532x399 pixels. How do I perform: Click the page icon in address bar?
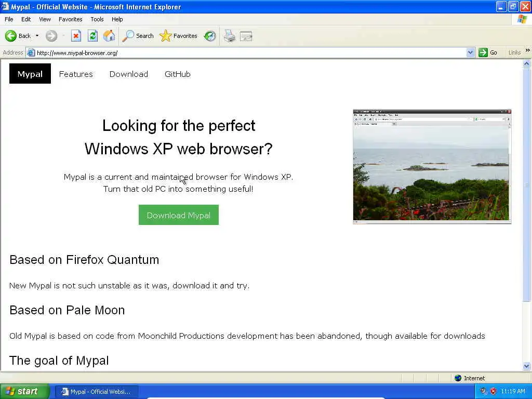31,52
